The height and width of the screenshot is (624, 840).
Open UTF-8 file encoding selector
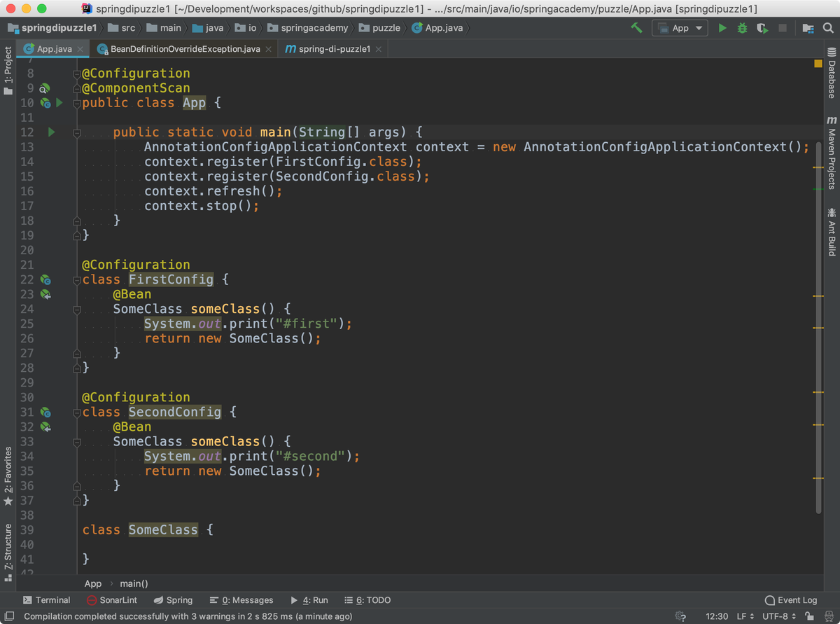tap(779, 616)
